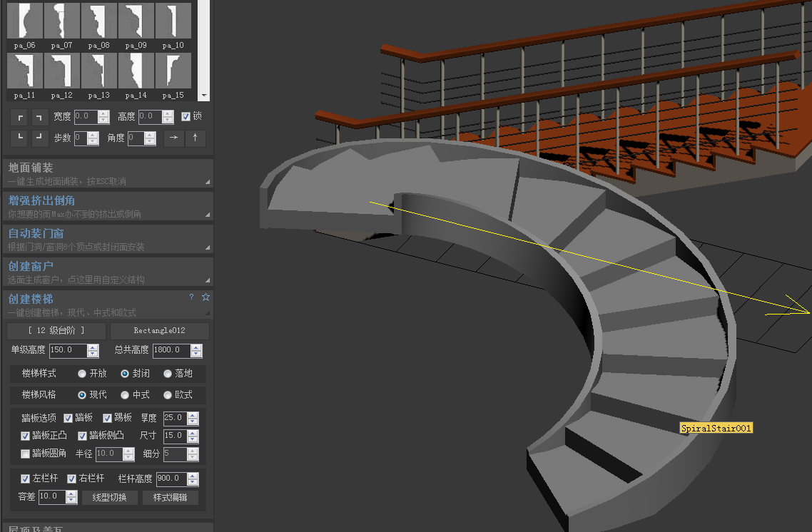Enable the 踏板圆角 checkbox
The image size is (812, 532).
[x=25, y=454]
